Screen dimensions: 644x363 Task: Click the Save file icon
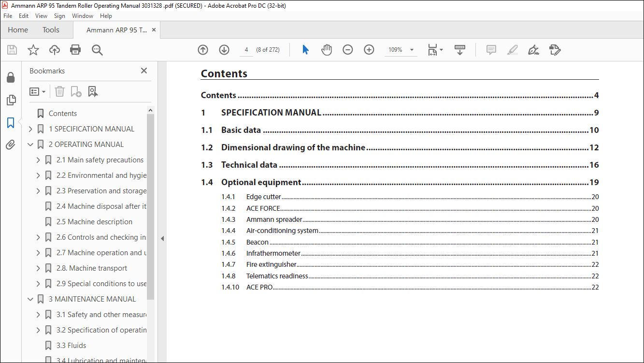(x=12, y=50)
